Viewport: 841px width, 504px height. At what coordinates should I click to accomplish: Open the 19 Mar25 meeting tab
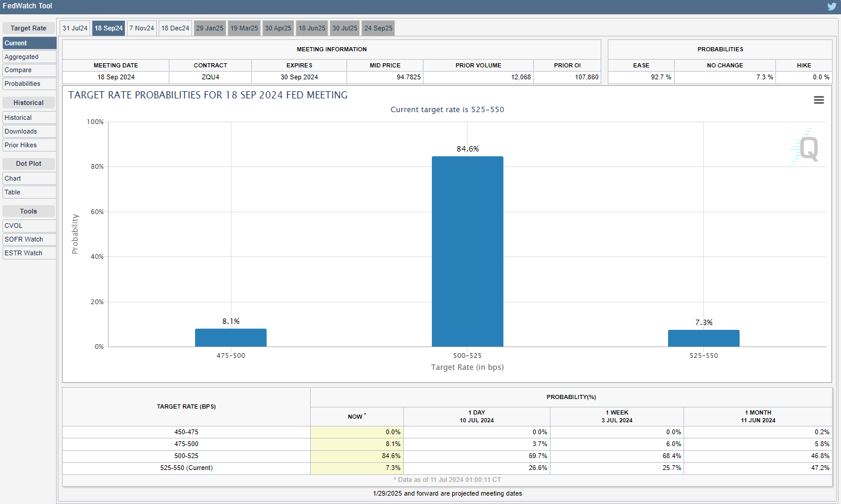(244, 28)
